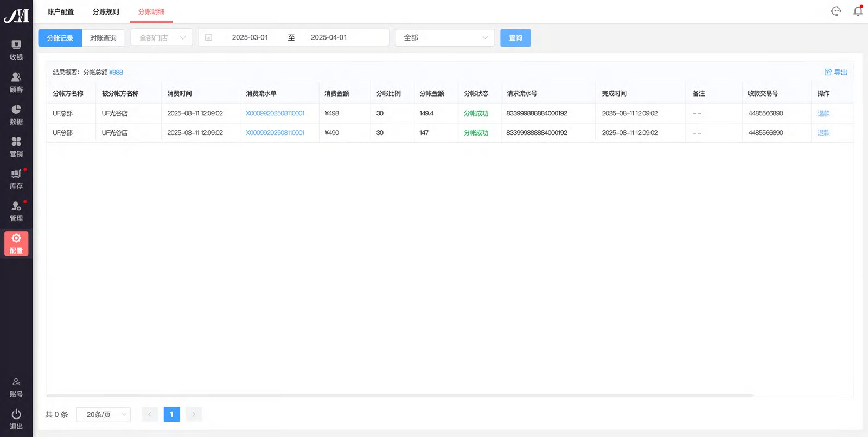The image size is (868, 437).
Task: Switch to the 分账规则 tab
Action: click(x=106, y=11)
